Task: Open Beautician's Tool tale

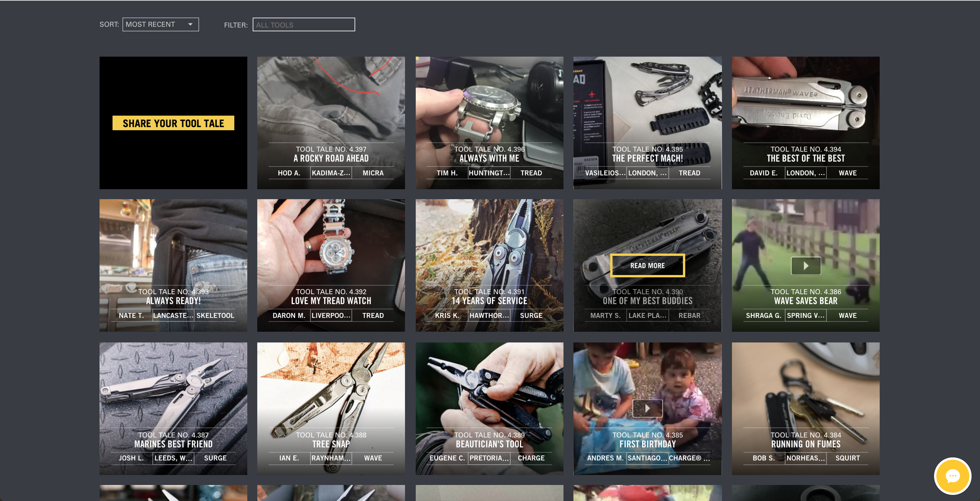Action: (x=489, y=444)
